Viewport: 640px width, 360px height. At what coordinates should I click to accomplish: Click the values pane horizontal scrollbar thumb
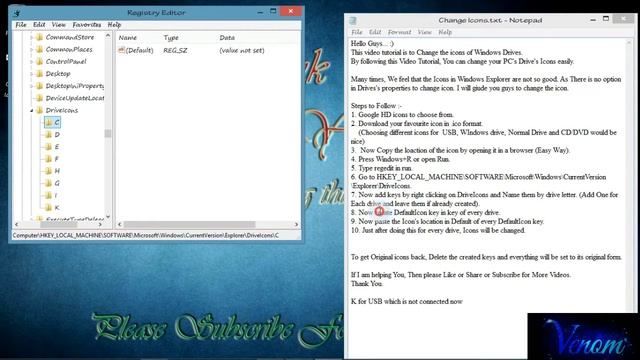189,224
